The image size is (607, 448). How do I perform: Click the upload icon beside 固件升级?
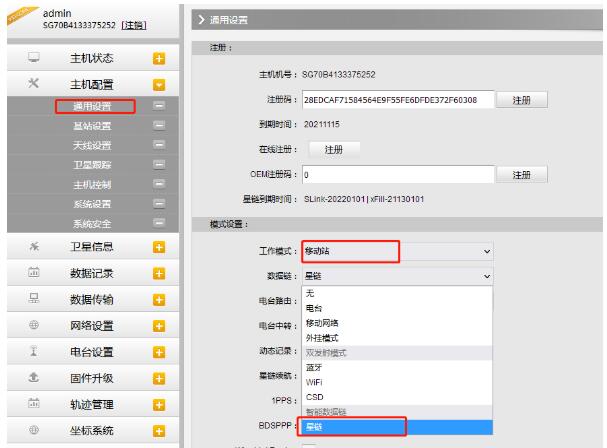34,377
